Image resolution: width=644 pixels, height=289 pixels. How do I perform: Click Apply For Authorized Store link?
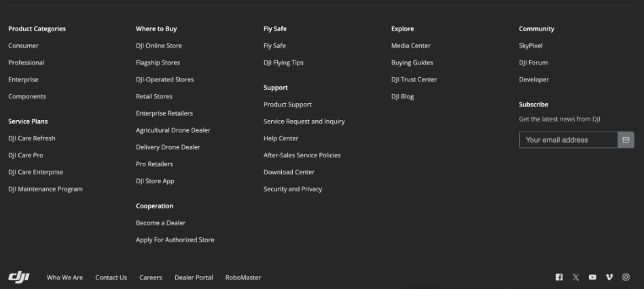tap(175, 240)
